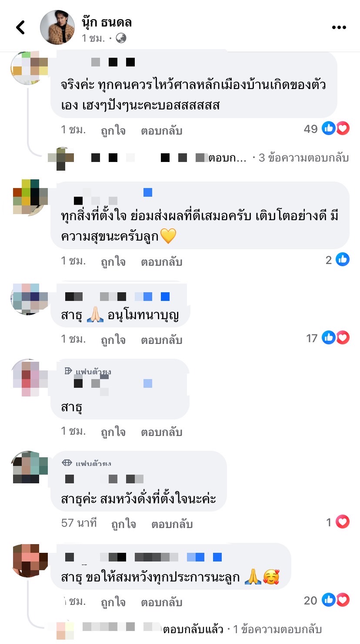Screen dimensions: 360x644
Task: Like the 57 นาที comment via ถูกใจ
Action: [x=123, y=524]
